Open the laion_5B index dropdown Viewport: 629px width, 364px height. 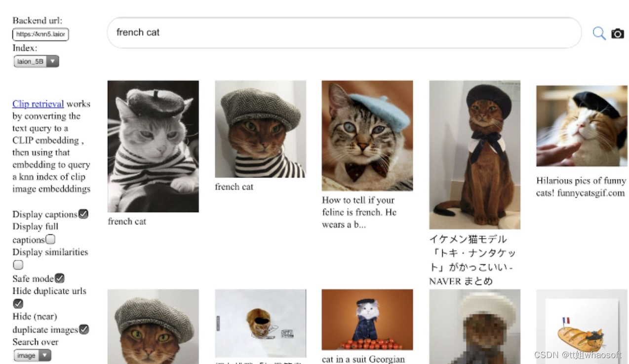coord(37,62)
